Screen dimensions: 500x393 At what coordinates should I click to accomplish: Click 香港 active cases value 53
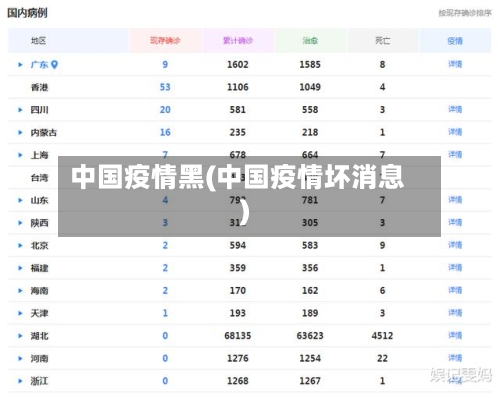165,87
